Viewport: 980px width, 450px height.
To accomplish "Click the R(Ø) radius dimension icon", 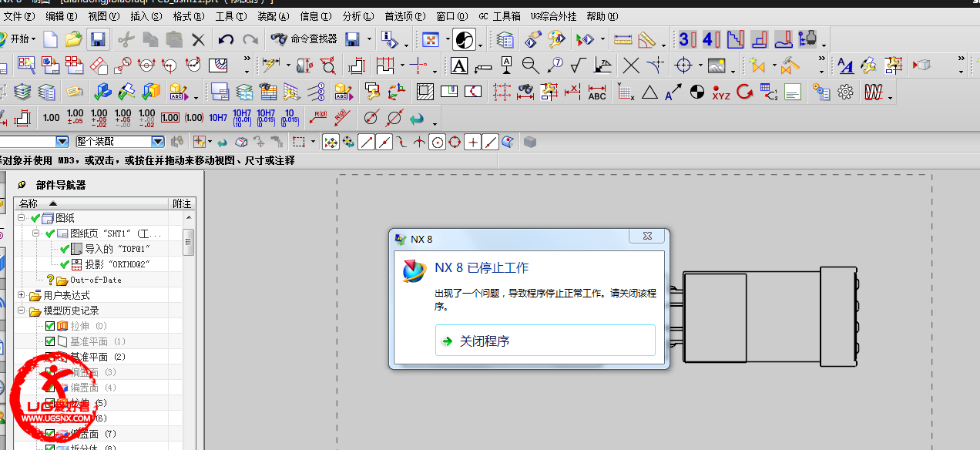I will click(x=317, y=118).
